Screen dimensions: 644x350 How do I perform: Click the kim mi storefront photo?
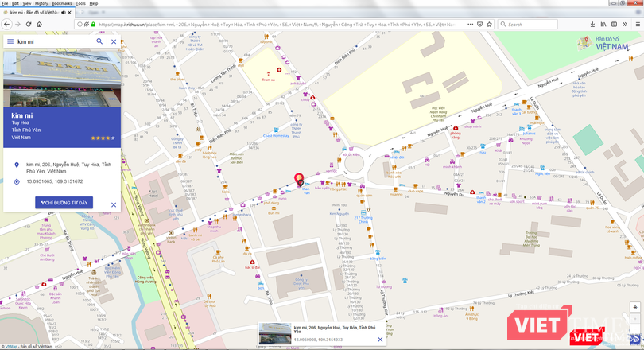click(62, 79)
